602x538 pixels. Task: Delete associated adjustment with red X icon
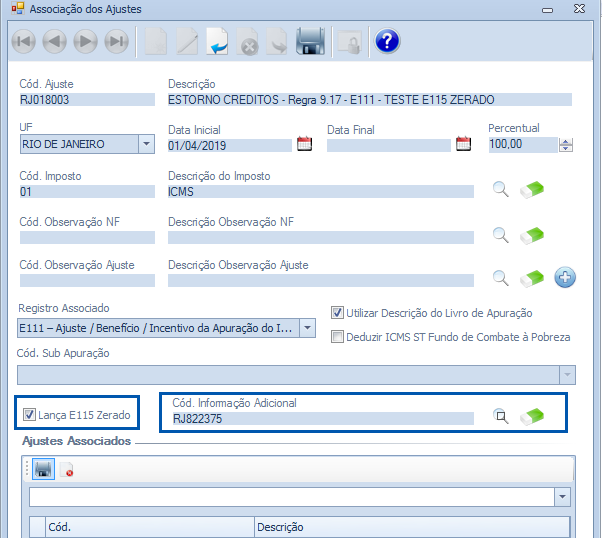[x=67, y=469]
